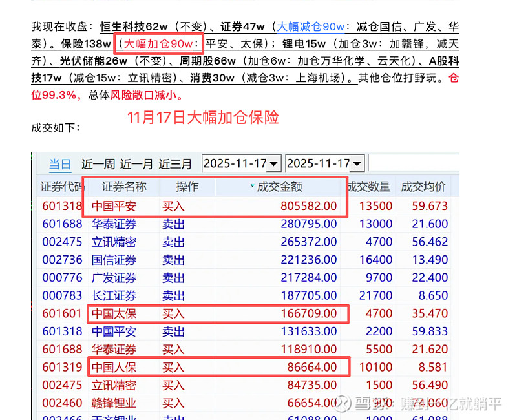This screenshot has height=420, width=517.
Task: Select 广发证券 row name cell
Action: 114,278
